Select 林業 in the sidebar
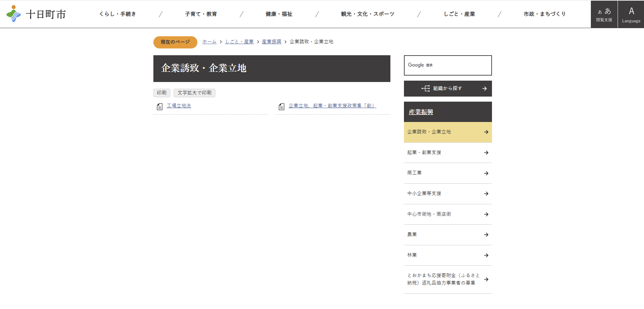The height and width of the screenshot is (309, 644). (x=448, y=255)
